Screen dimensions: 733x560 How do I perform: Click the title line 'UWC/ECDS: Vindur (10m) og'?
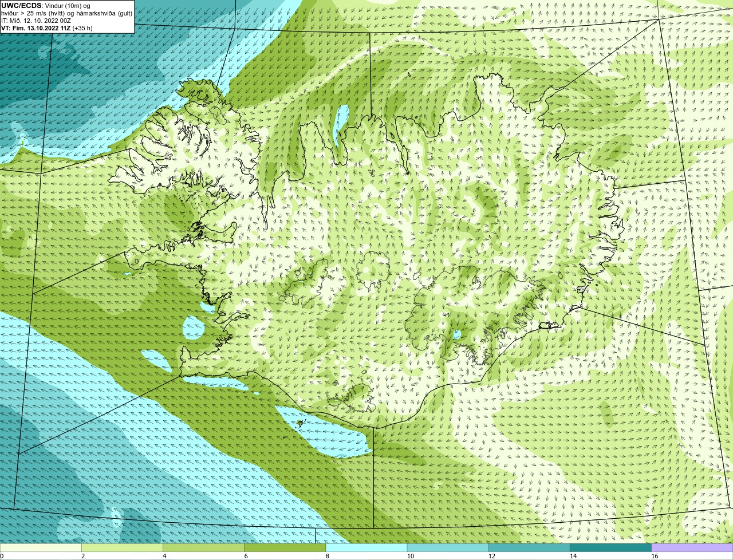pyautogui.click(x=46, y=6)
